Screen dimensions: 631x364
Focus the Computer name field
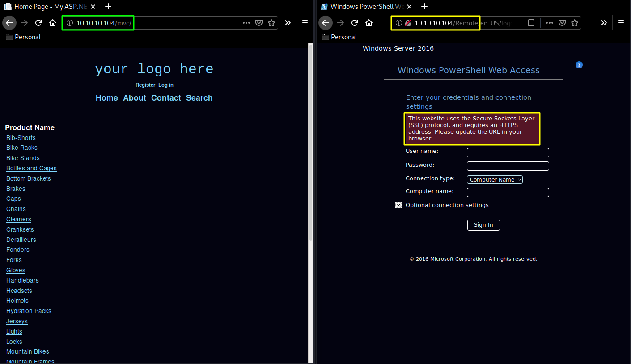[x=508, y=192]
